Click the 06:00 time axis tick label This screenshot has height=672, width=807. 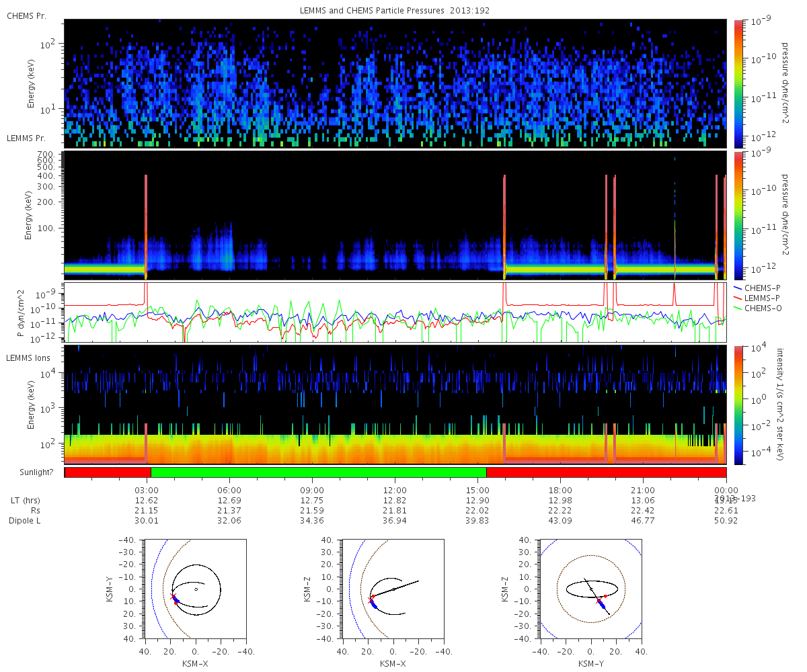point(230,490)
